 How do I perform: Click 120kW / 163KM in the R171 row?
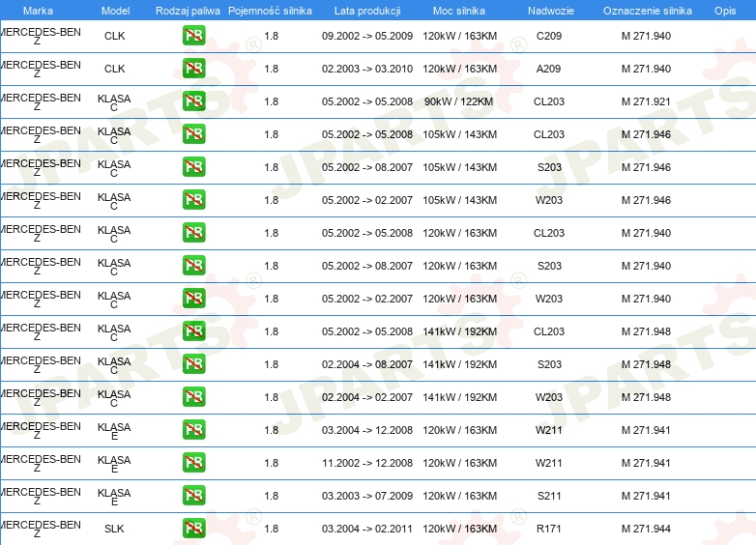tap(460, 529)
